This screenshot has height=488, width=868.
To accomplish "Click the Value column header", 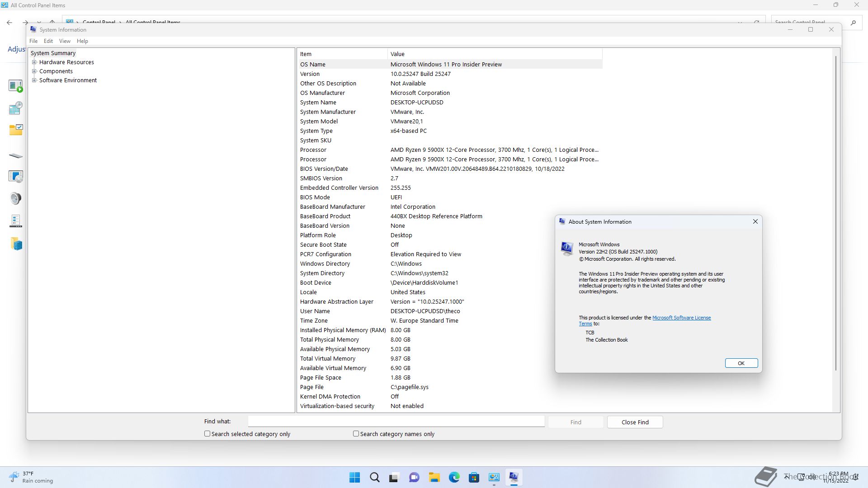I will pos(495,54).
